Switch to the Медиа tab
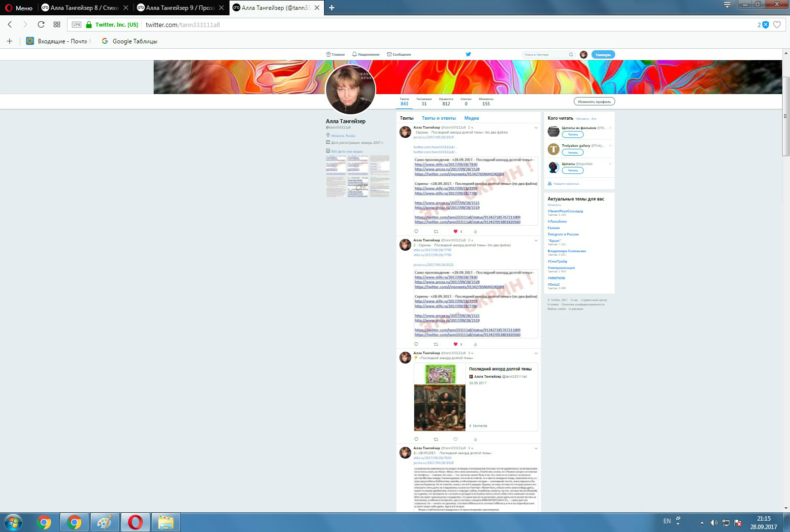The image size is (790, 532). coord(471,118)
